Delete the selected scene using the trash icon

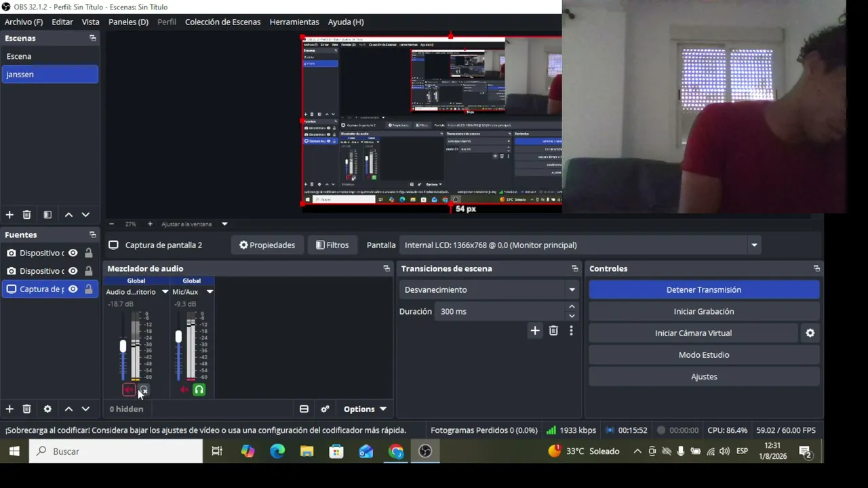pyautogui.click(x=26, y=215)
